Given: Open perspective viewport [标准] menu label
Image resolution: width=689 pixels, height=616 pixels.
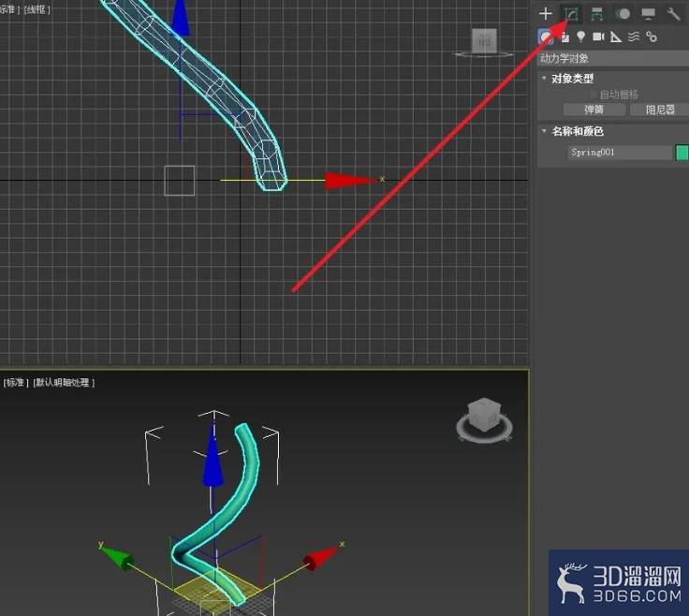Looking at the screenshot, I should 16,383.
